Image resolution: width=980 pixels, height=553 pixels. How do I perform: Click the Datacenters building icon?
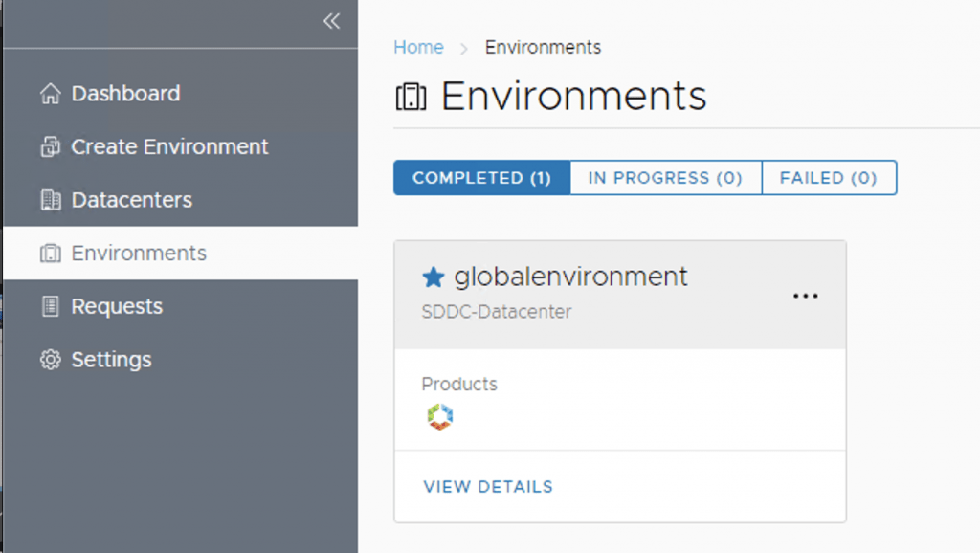click(50, 200)
